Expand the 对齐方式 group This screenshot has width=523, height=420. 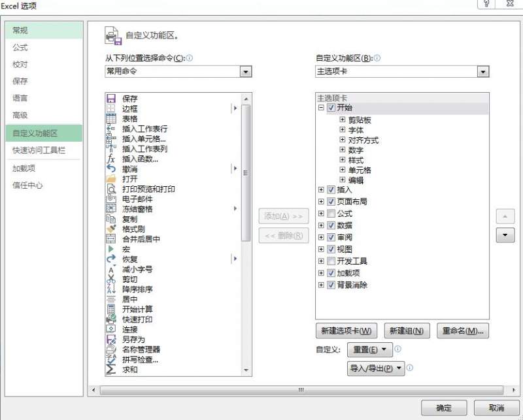[342, 139]
